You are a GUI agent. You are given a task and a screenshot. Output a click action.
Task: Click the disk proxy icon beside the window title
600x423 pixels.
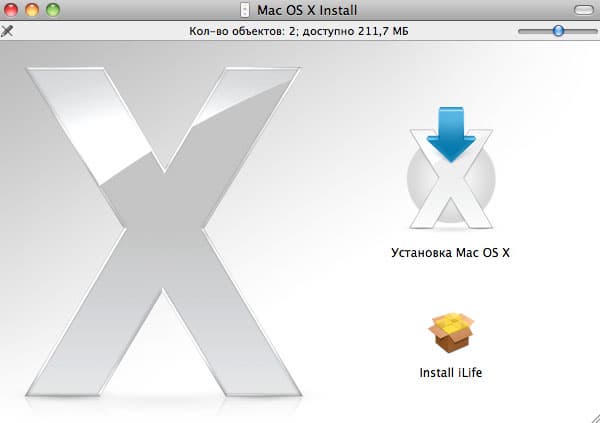tap(245, 10)
